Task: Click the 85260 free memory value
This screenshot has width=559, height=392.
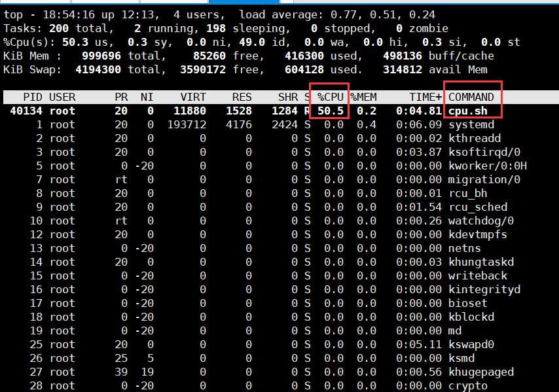Action: click(x=209, y=56)
